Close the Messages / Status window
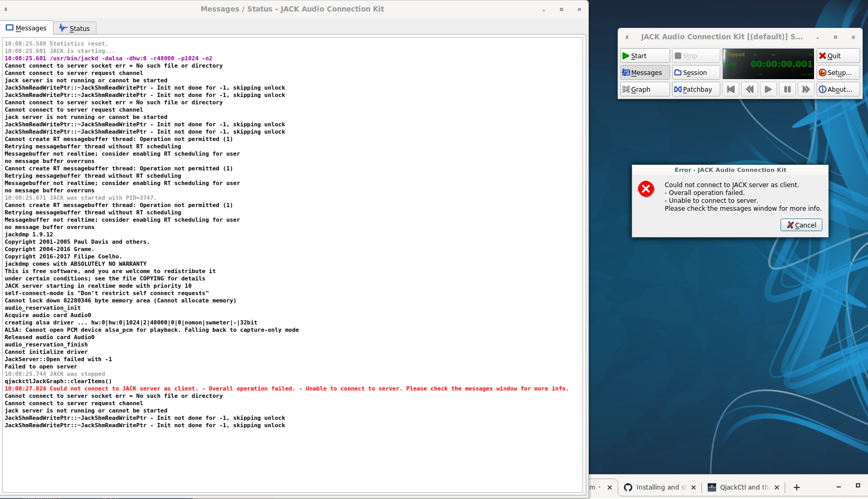This screenshot has width=868, height=499. [x=579, y=9]
